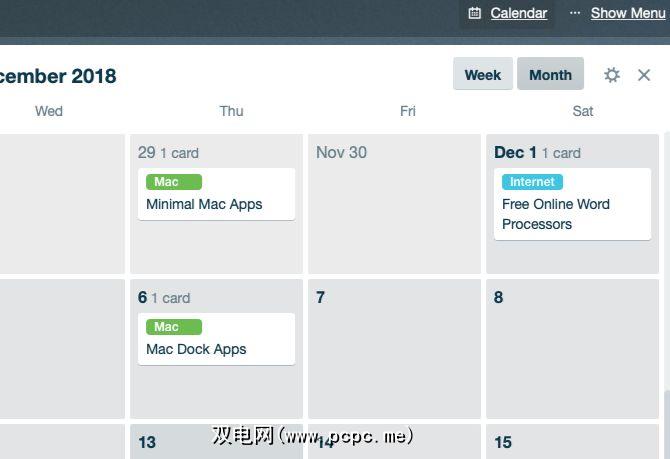Open Show Menu ellipsis icon
Viewport: 670px width, 459px height.
575,13
